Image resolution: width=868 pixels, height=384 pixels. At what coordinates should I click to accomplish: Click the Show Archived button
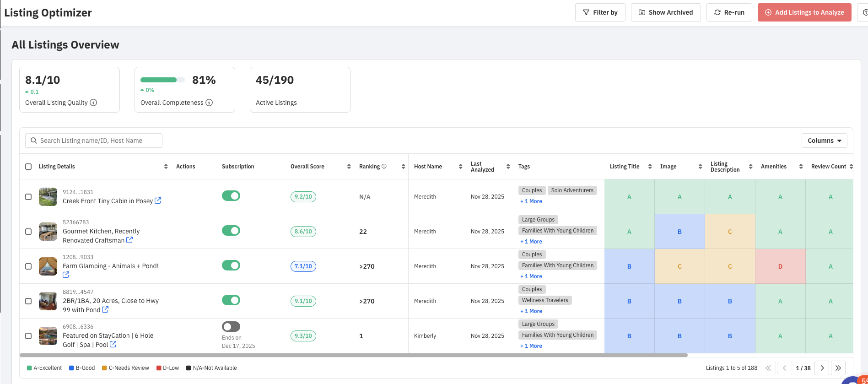[x=665, y=12]
